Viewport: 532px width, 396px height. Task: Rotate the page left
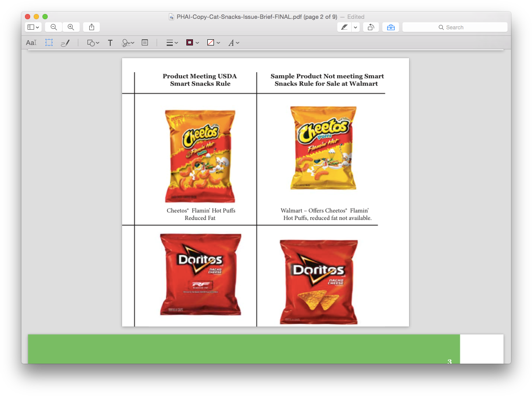(370, 27)
